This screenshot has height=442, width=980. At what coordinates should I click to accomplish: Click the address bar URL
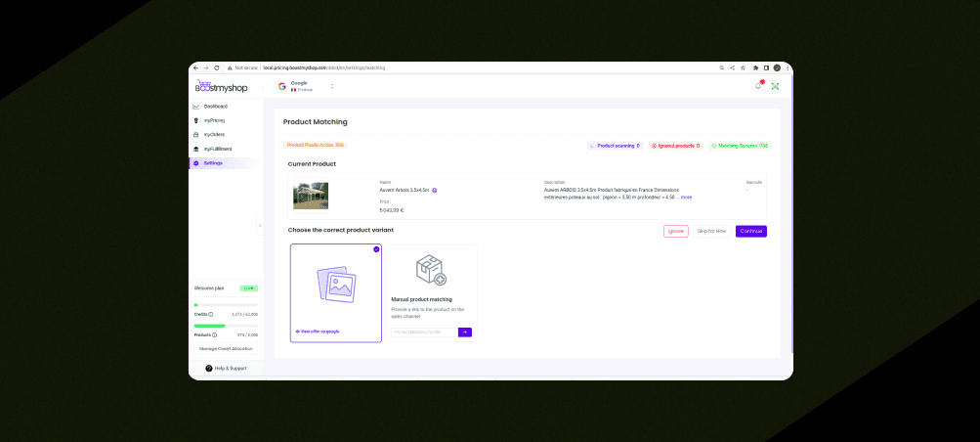tap(323, 67)
